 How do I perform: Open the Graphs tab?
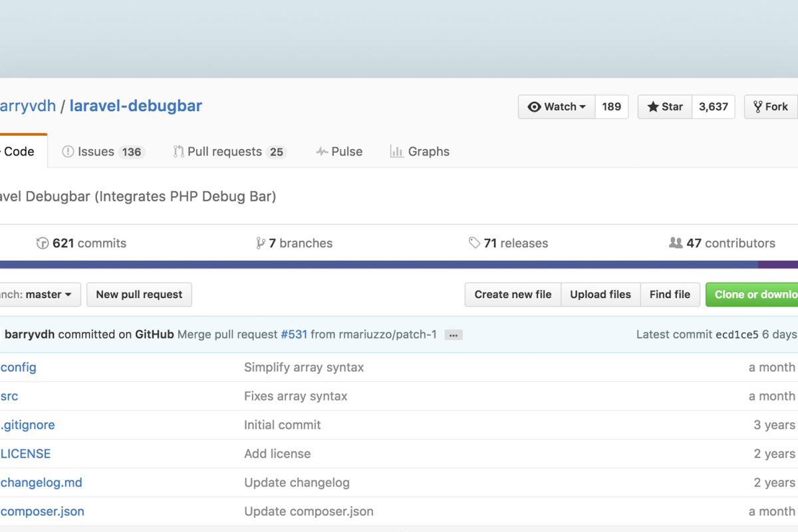click(420, 152)
